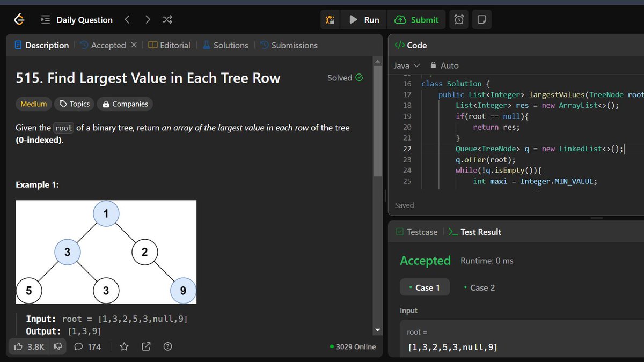Click the 'q.offer(root);' code line
Image resolution: width=644 pixels, height=362 pixels.
485,159
